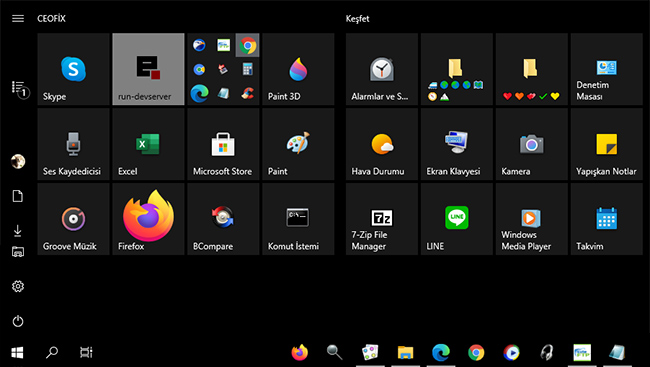Viewport: 650px width, 367px height.
Task: Open the Pictures shortcut in the sidebar
Action: pos(18,252)
